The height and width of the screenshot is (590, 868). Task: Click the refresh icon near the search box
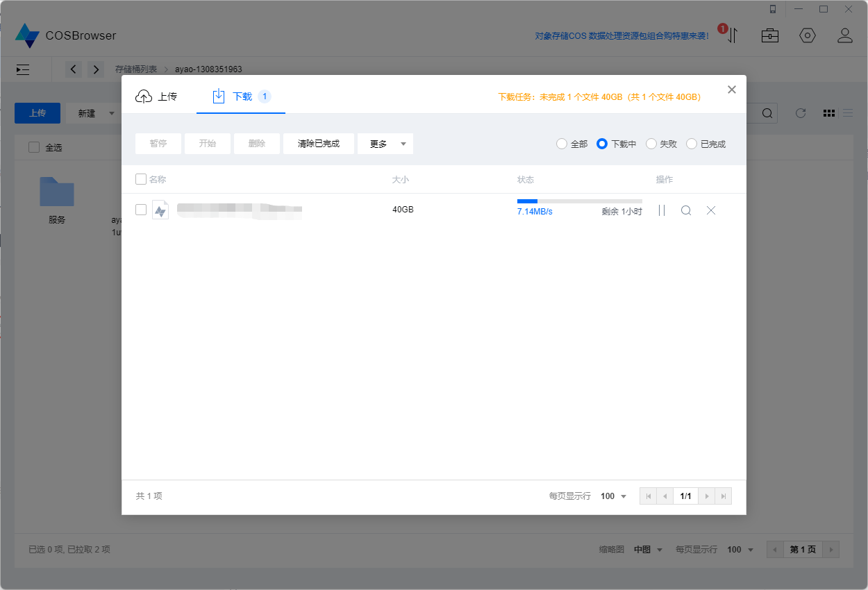point(800,112)
